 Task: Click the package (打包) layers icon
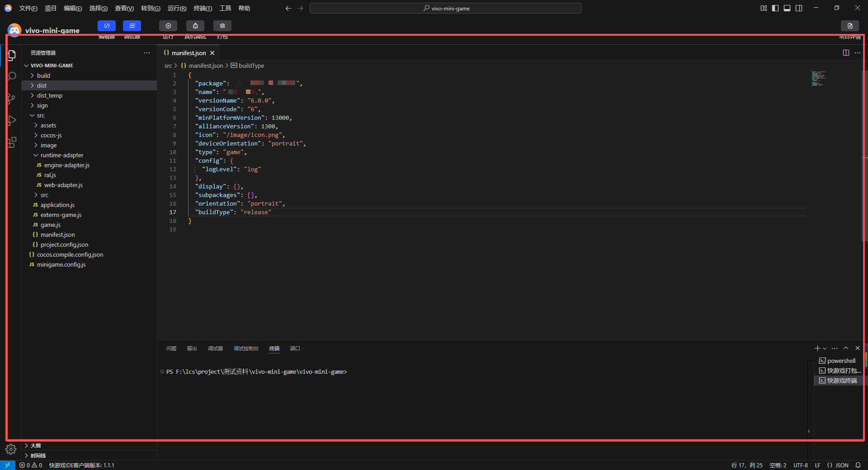(x=222, y=26)
